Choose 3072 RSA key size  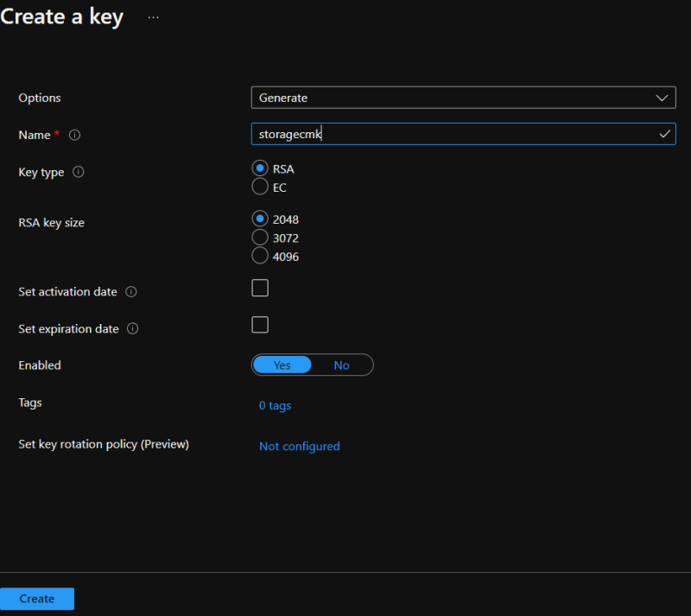[x=260, y=238]
